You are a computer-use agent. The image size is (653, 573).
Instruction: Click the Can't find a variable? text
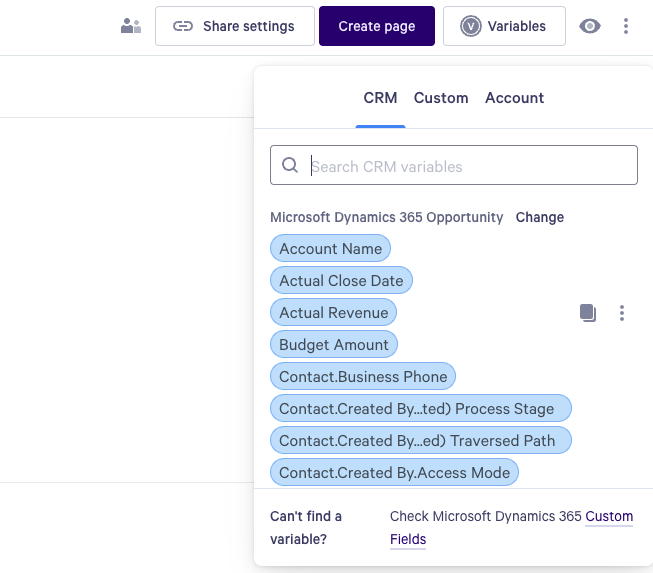306,528
